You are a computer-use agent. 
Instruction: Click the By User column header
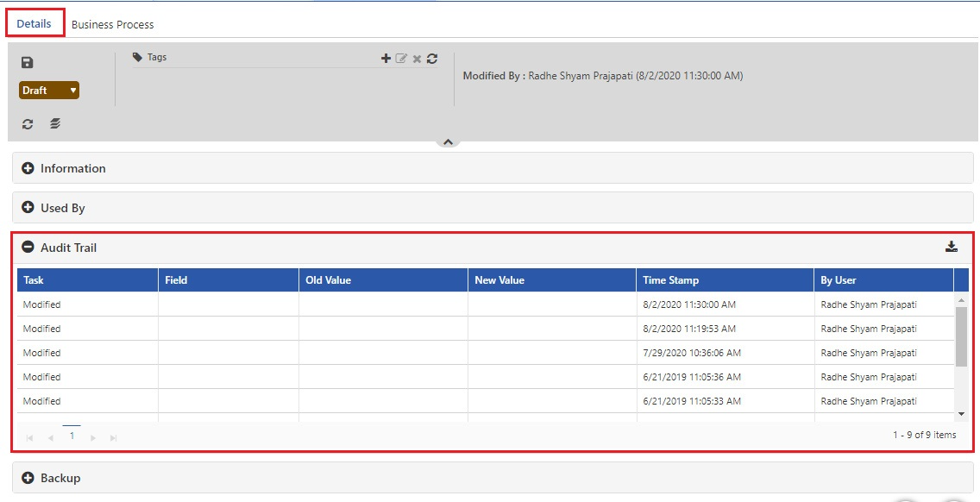click(883, 280)
